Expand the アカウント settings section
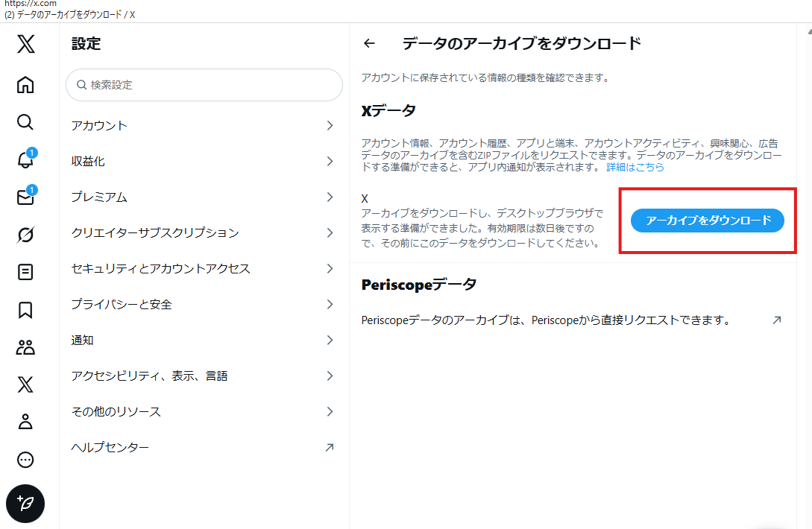 (204, 125)
